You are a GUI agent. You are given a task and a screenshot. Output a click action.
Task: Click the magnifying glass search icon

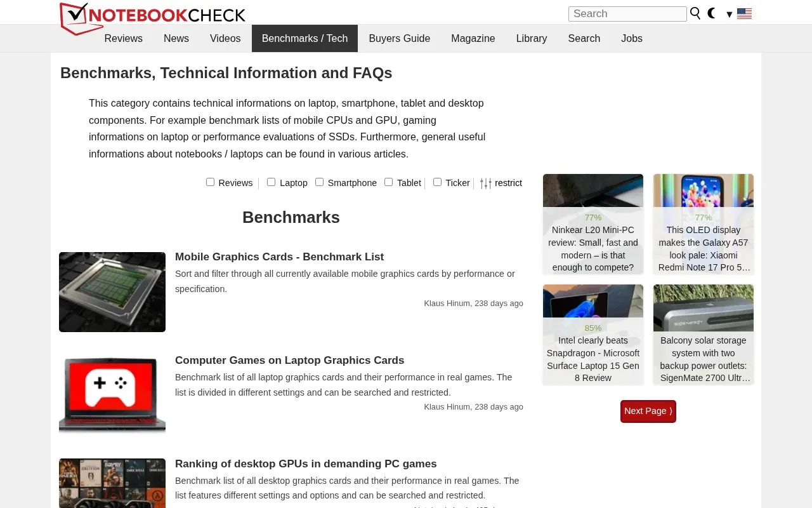pyautogui.click(x=695, y=13)
